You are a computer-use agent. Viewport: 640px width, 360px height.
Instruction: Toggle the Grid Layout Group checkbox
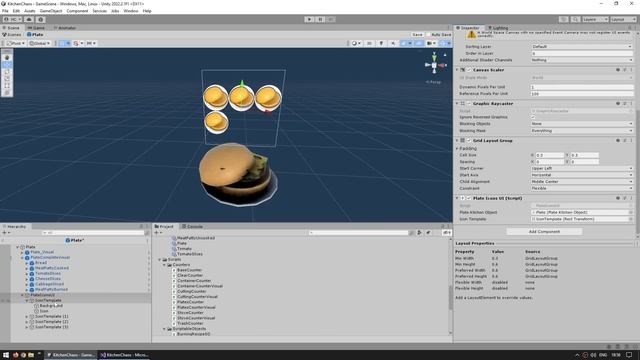pos(469,140)
